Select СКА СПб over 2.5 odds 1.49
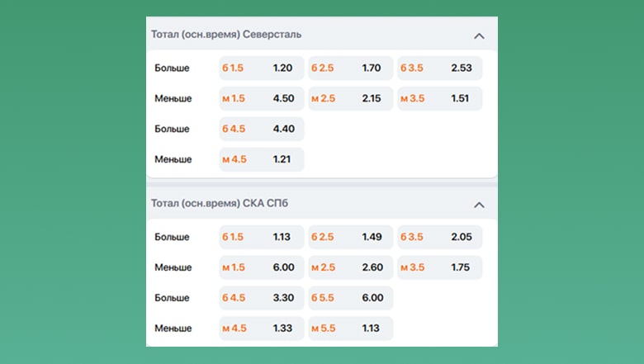644x364 pixels. 351,237
